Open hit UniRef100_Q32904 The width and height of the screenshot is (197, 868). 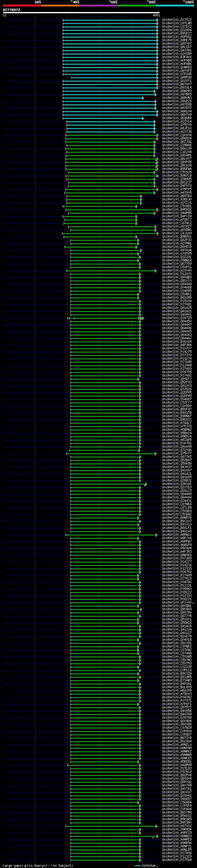(177, 30)
